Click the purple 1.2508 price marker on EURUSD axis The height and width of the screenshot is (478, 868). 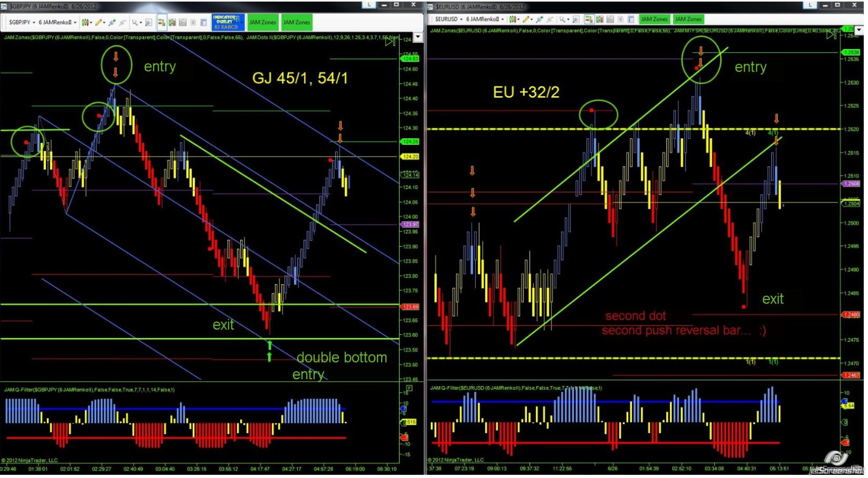coord(851,184)
